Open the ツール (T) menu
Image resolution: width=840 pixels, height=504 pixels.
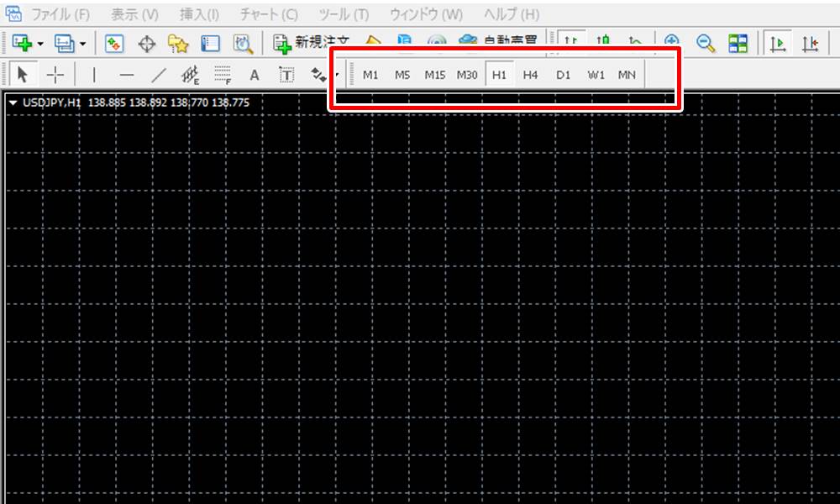(x=344, y=14)
